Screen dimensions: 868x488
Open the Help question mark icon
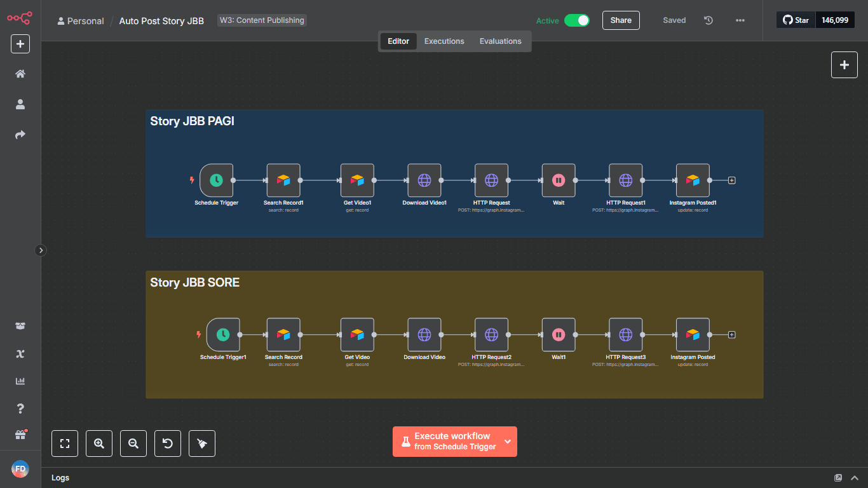point(20,408)
